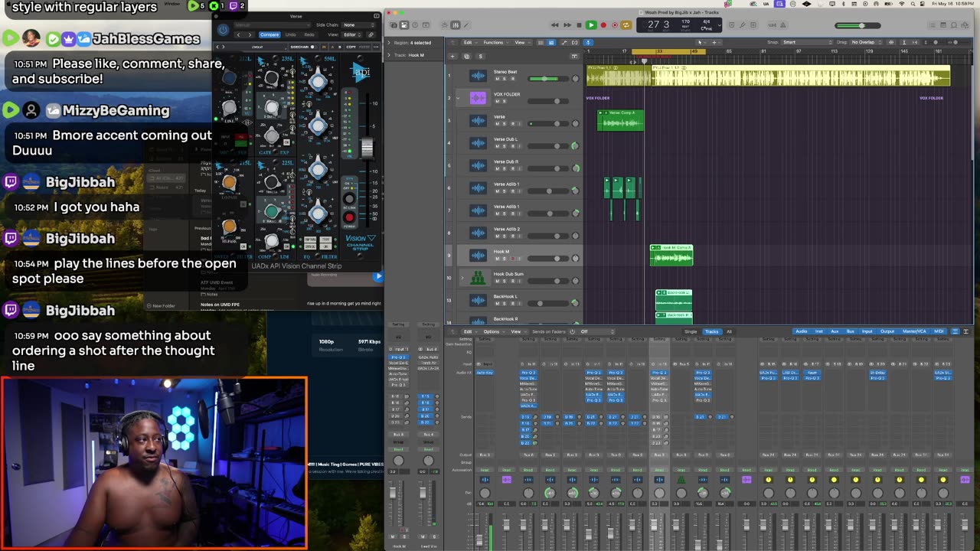Select the Verse Comp A region
Viewport: 980px width, 551px height.
(x=620, y=120)
